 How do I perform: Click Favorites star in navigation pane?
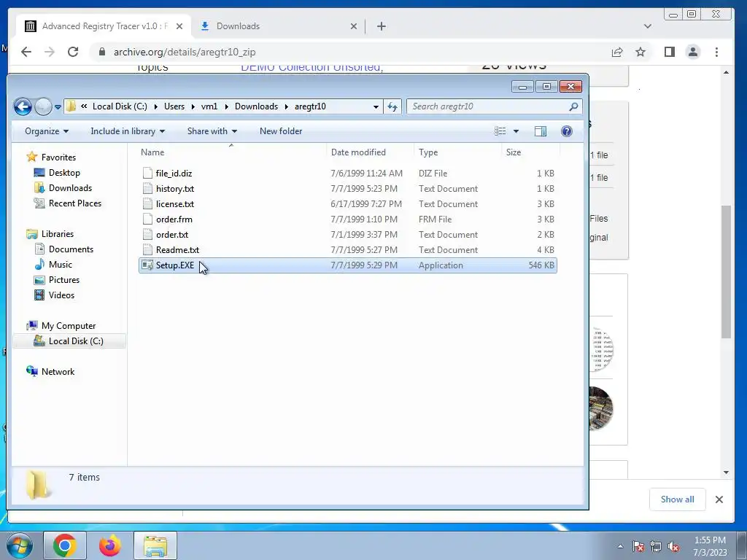(x=32, y=157)
